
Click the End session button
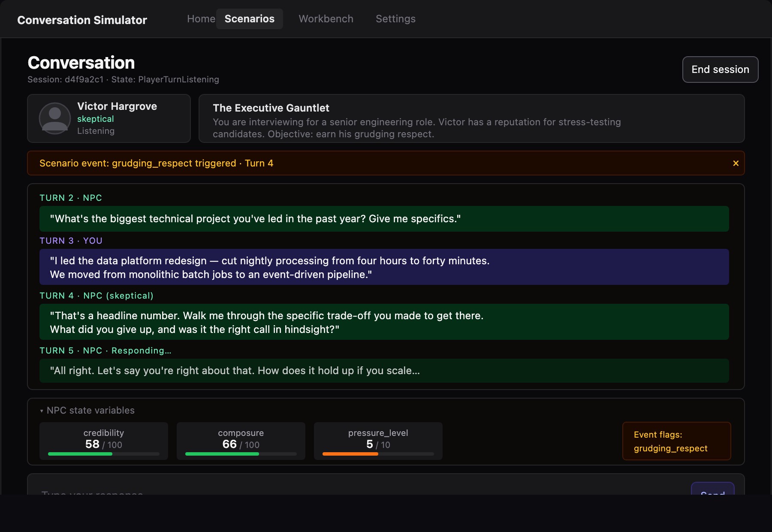pyautogui.click(x=720, y=70)
